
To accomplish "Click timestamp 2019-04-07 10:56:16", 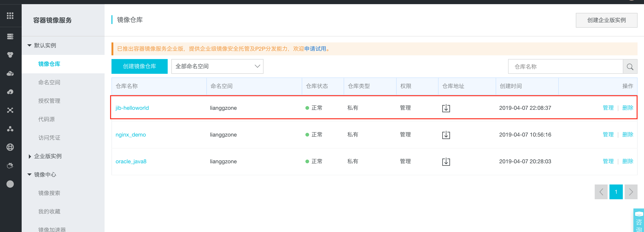I will [x=525, y=135].
